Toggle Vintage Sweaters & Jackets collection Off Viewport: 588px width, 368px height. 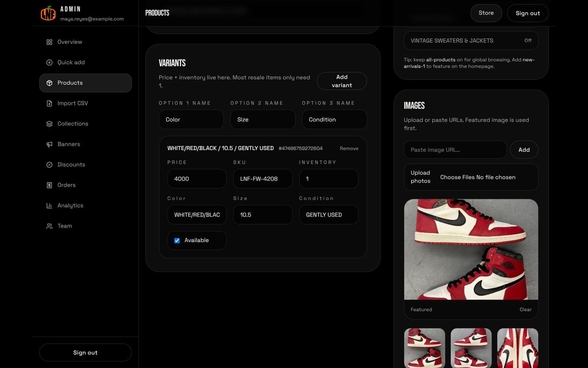(471, 40)
